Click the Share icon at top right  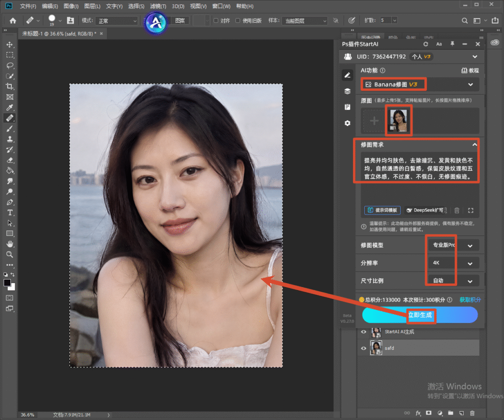click(495, 20)
